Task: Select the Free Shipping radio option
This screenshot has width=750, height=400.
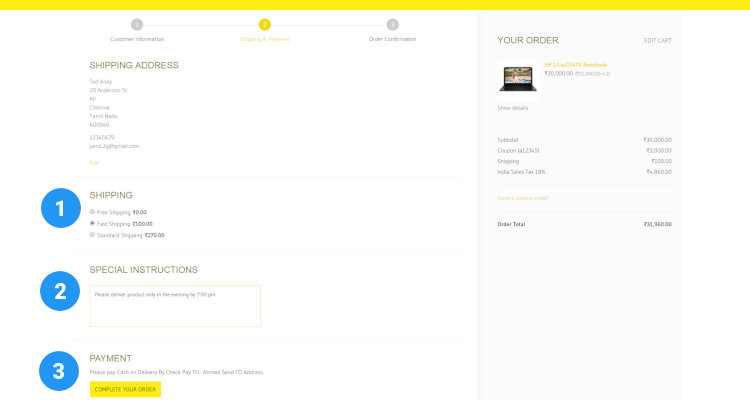Action: [93, 212]
